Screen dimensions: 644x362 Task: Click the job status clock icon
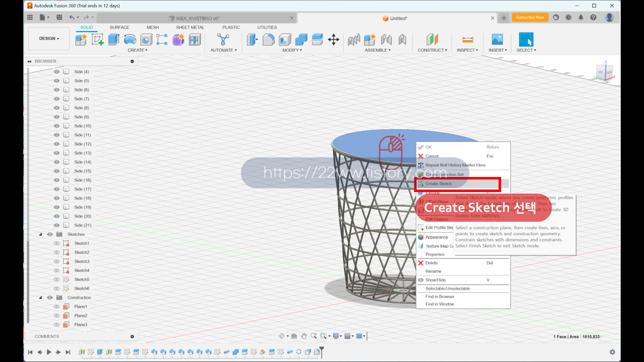click(568, 18)
